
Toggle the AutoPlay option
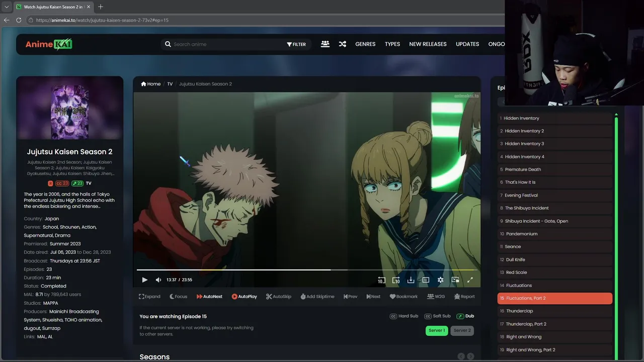244,297
